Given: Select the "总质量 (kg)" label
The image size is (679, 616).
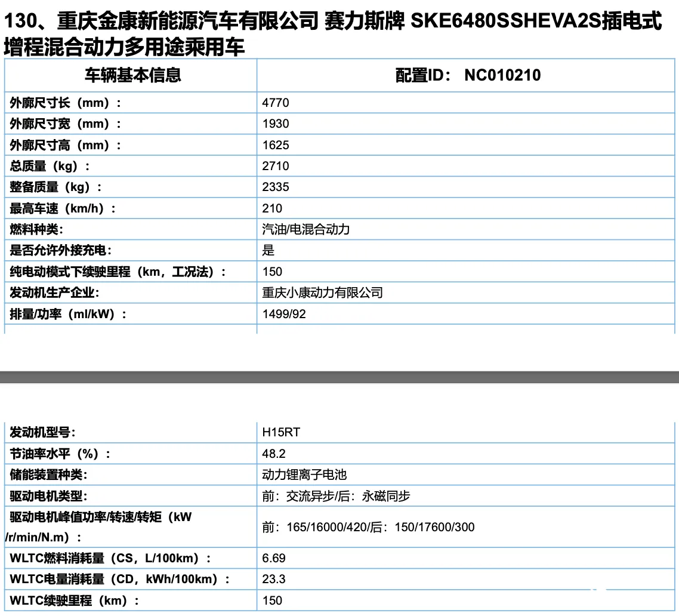Looking at the screenshot, I should (50, 166).
